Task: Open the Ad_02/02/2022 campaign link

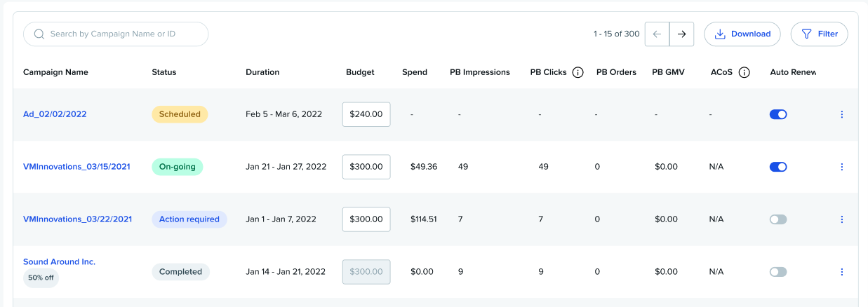Action: [55, 114]
